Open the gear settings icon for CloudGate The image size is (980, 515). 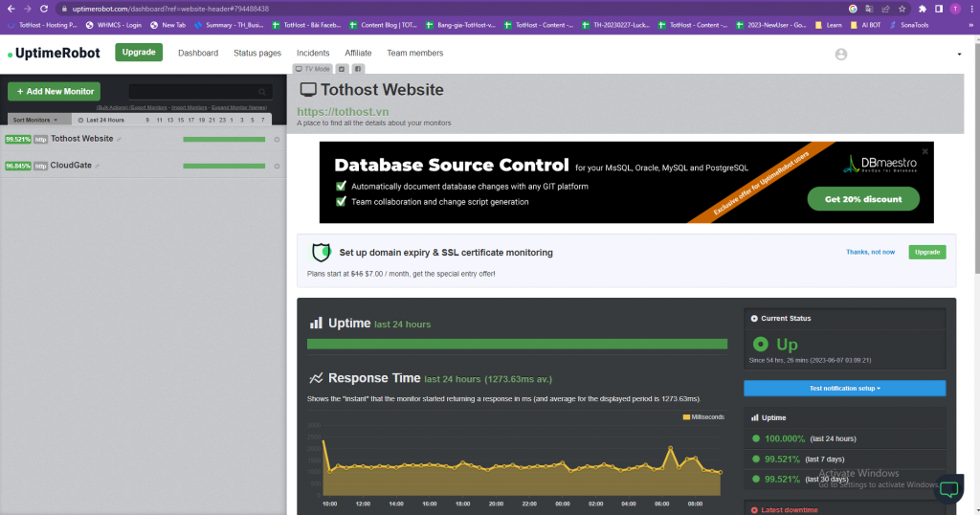pyautogui.click(x=277, y=167)
